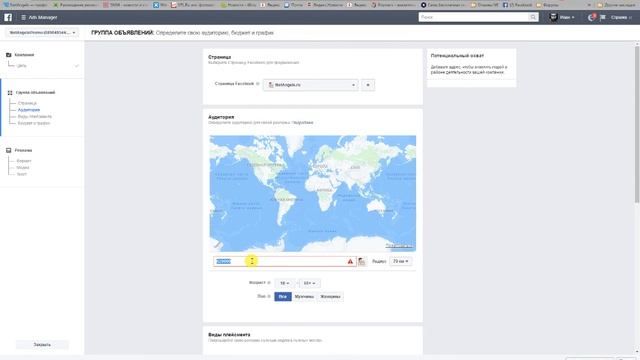Viewport: 640px width, 360px height.
Task: Open the Форумы bookmarks folder
Action: tap(548, 5)
